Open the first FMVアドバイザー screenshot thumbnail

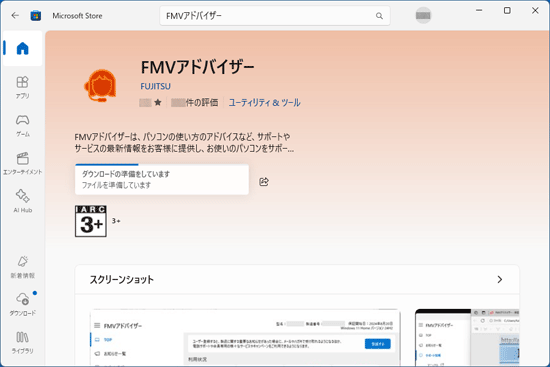pyautogui.click(x=245, y=338)
